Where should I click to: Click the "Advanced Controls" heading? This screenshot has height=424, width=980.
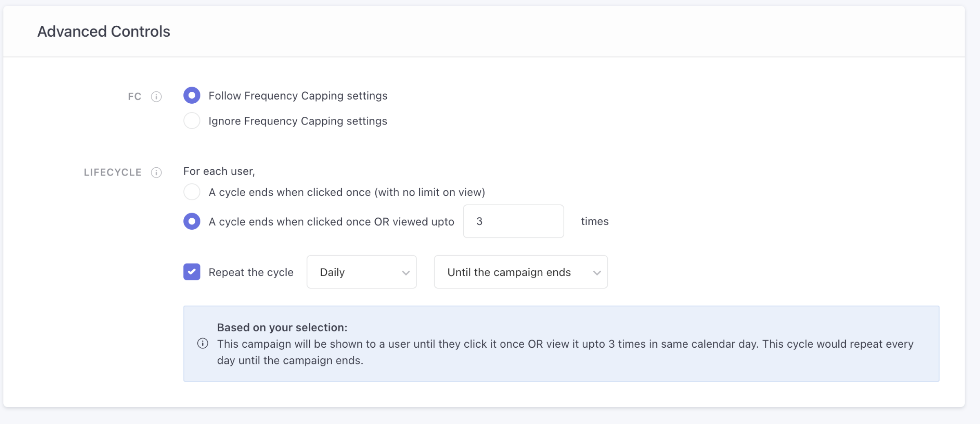click(104, 31)
